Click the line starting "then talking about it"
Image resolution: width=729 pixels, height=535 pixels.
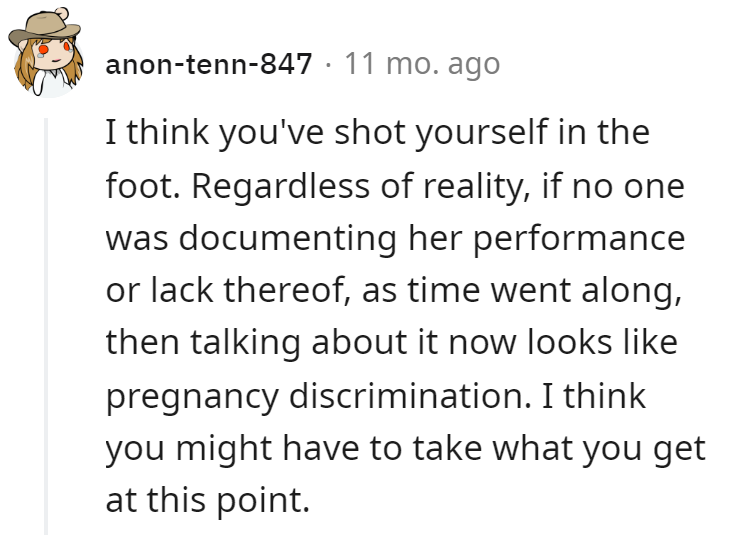[x=391, y=343]
